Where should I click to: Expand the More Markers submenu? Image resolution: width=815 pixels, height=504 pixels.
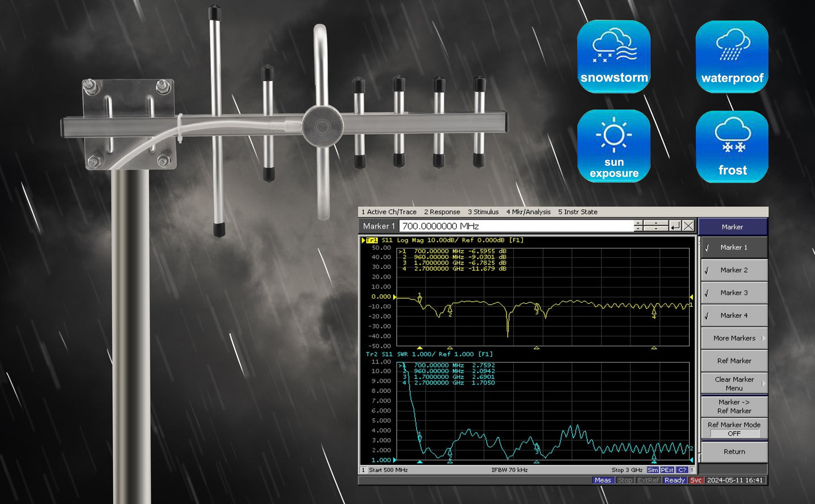pos(734,338)
